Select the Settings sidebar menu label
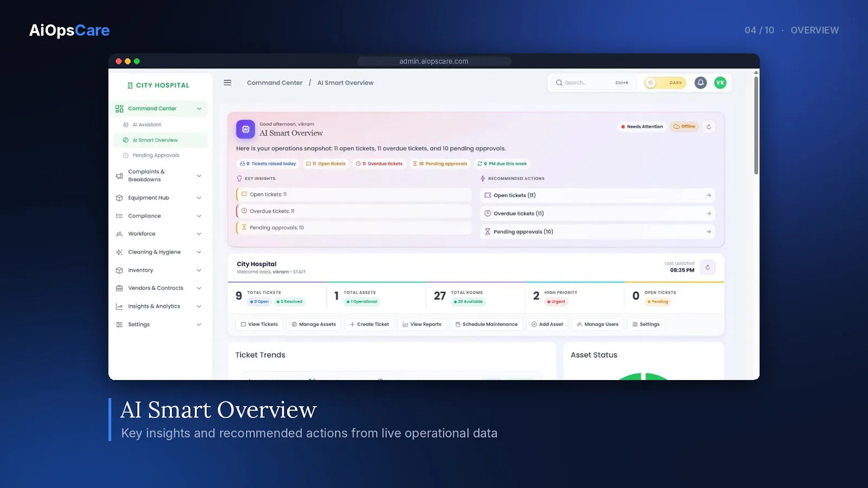 coord(139,324)
